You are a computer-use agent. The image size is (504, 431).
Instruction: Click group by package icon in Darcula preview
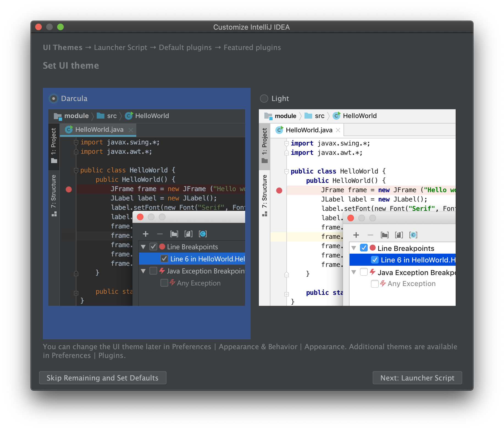(174, 234)
